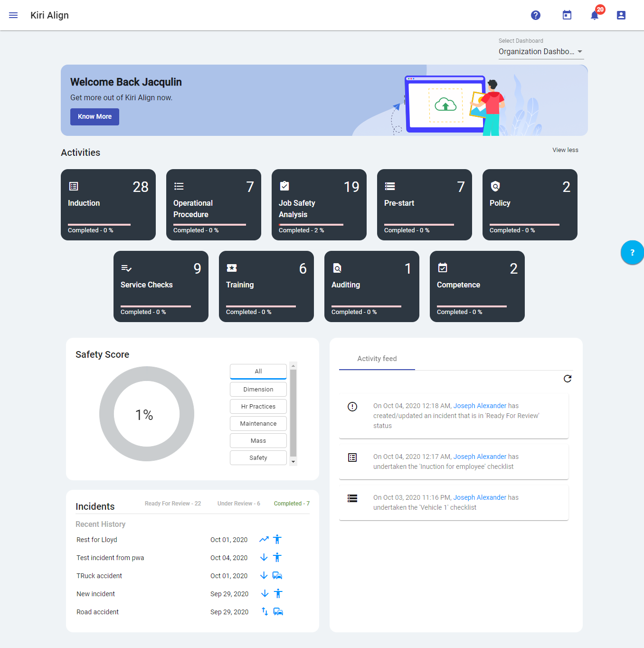Open the Rest for Lloyd incident
The width and height of the screenshot is (644, 648).
point(97,540)
